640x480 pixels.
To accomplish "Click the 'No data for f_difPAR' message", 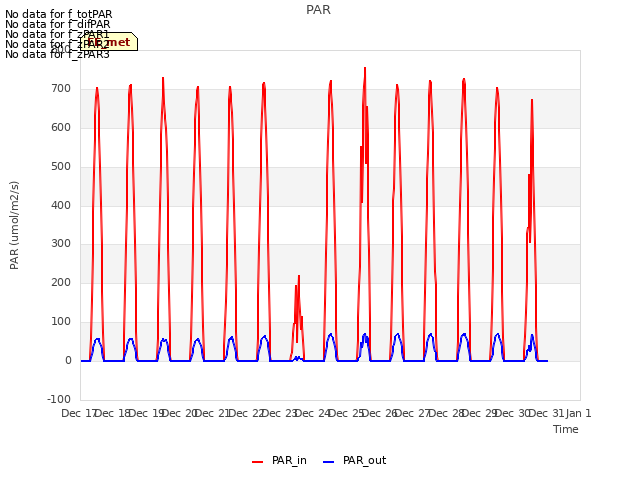I will [58, 24].
